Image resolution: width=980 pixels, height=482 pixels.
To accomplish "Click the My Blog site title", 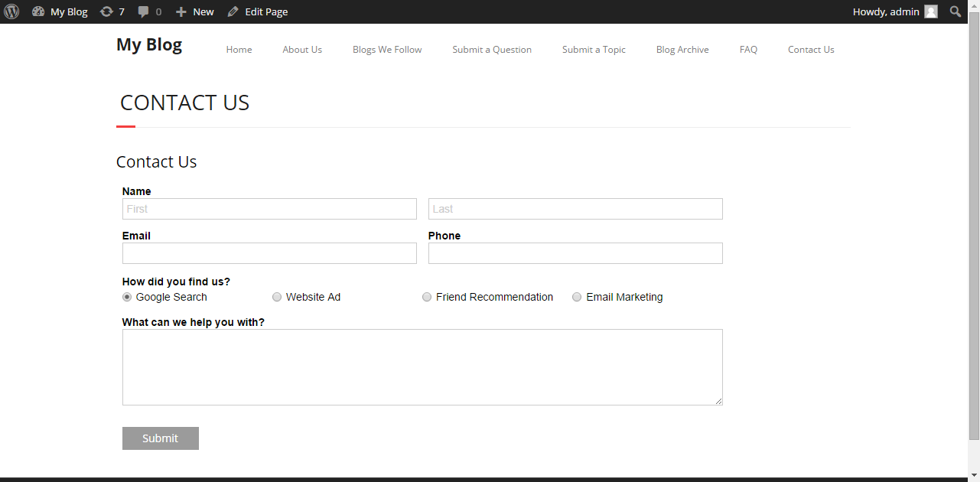I will (149, 45).
